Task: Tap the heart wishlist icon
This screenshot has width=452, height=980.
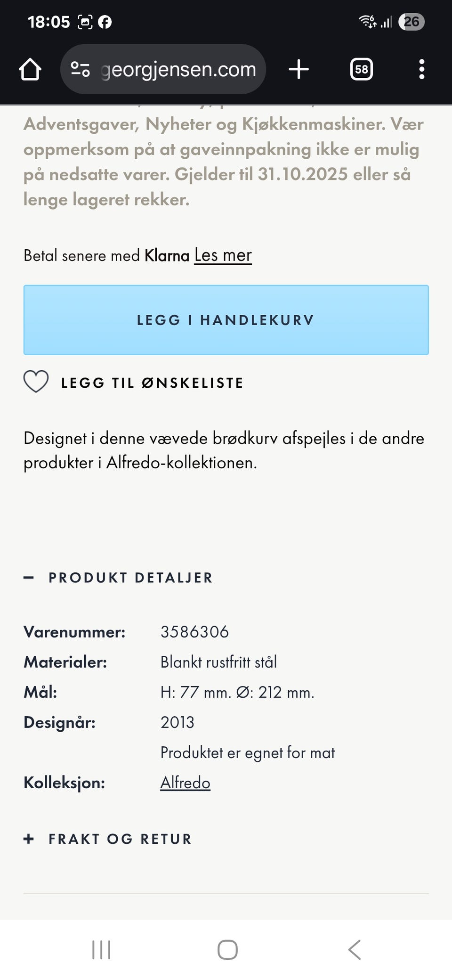Action: [36, 382]
